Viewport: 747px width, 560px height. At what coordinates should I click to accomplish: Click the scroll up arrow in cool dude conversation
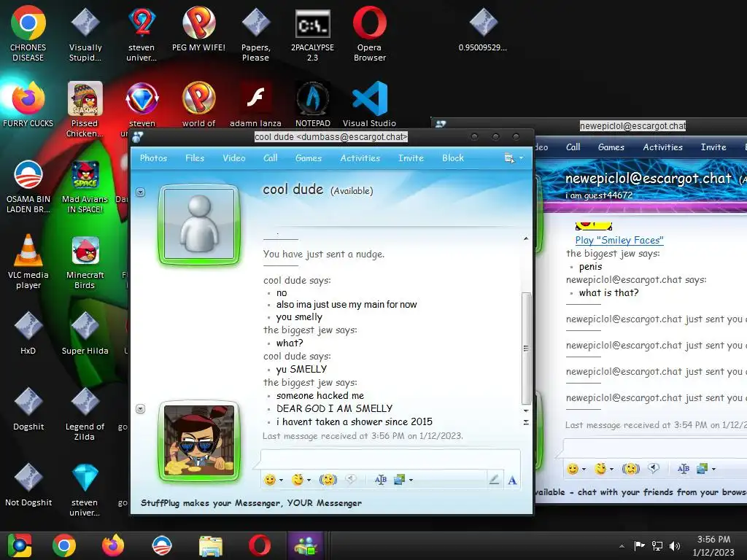pyautogui.click(x=526, y=238)
